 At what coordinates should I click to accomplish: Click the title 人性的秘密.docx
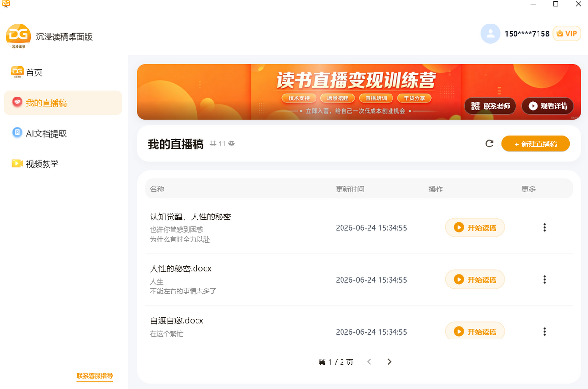pyautogui.click(x=181, y=268)
